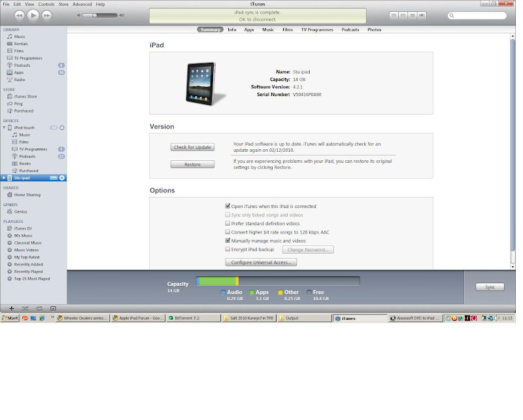Screen dimensions: 523x420
Task: Open the Music library icon
Action: tap(10, 37)
